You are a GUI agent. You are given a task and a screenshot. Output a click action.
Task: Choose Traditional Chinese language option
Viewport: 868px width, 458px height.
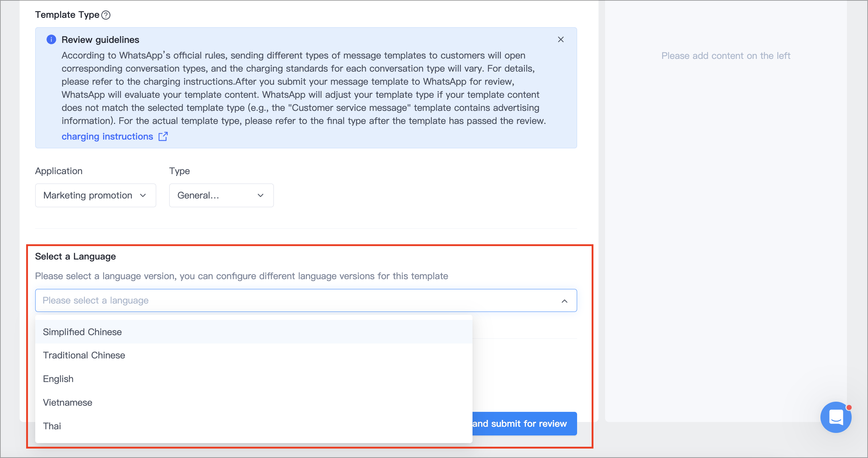tap(253, 355)
